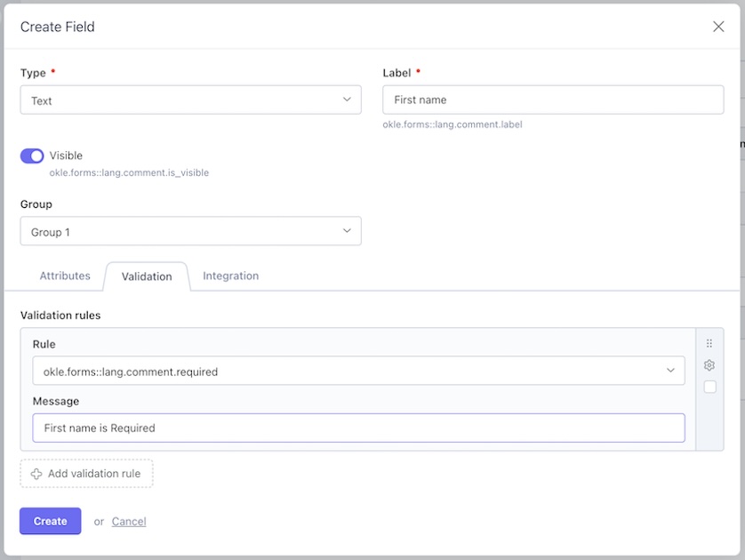The width and height of the screenshot is (745, 560).
Task: Click into the Message text field
Action: pyautogui.click(x=358, y=428)
